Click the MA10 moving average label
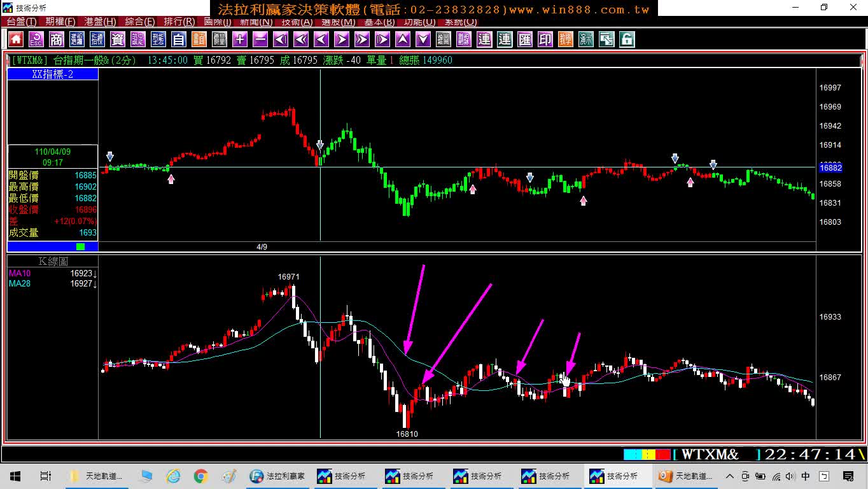 pos(20,273)
